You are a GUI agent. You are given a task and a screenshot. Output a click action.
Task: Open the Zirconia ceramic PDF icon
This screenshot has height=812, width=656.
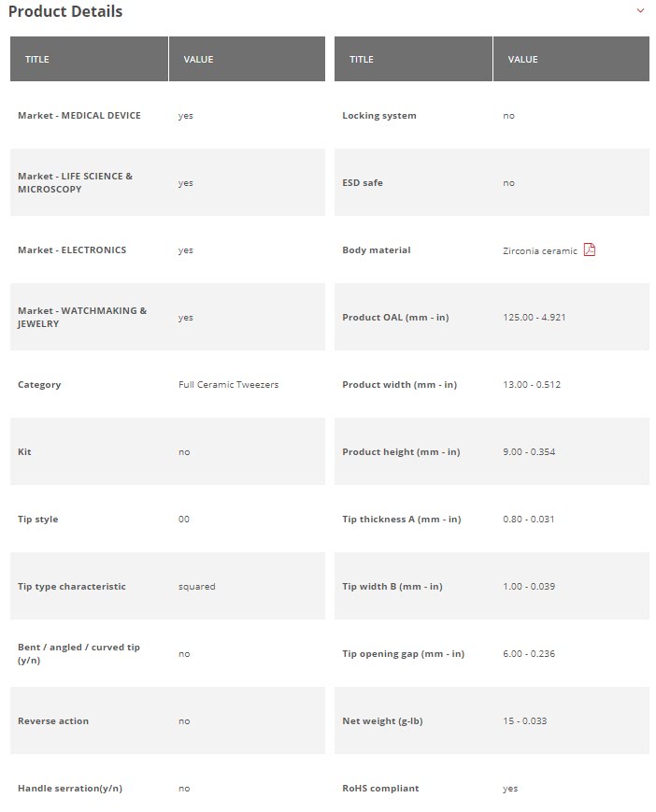tap(589, 249)
